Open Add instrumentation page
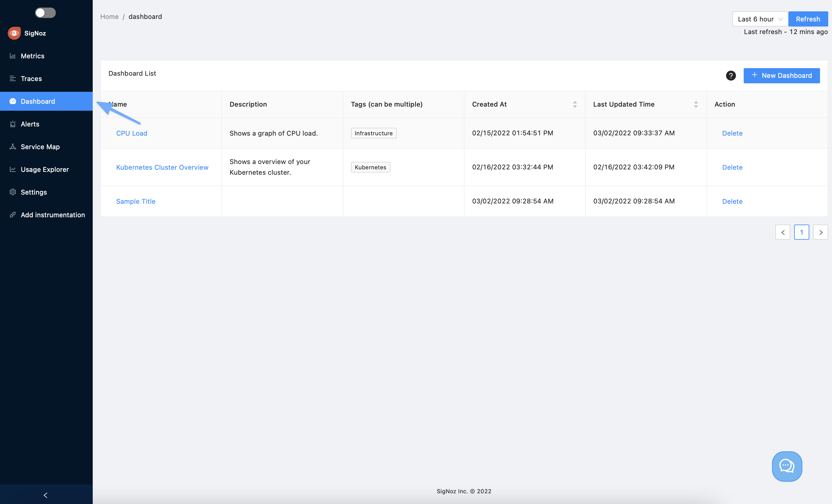 (x=46, y=215)
